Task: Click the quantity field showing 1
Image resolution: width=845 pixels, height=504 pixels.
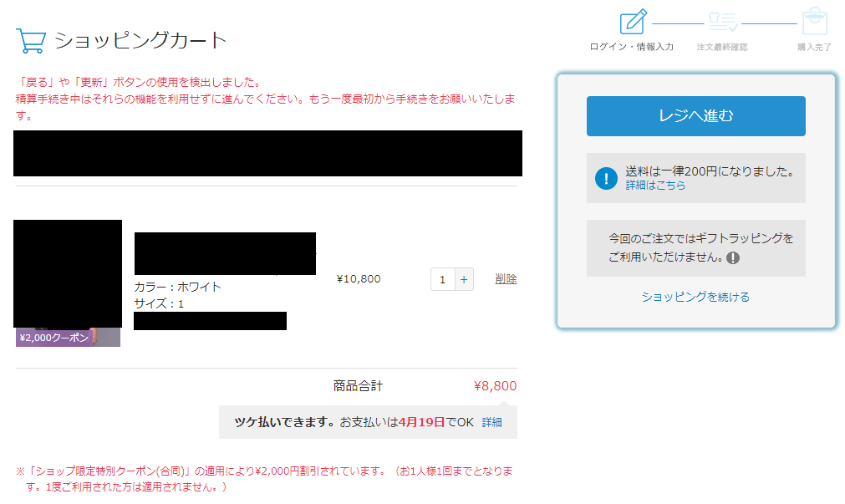Action: click(443, 279)
